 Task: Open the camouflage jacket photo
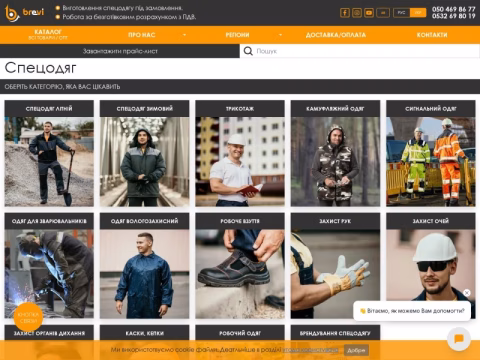[335, 161]
